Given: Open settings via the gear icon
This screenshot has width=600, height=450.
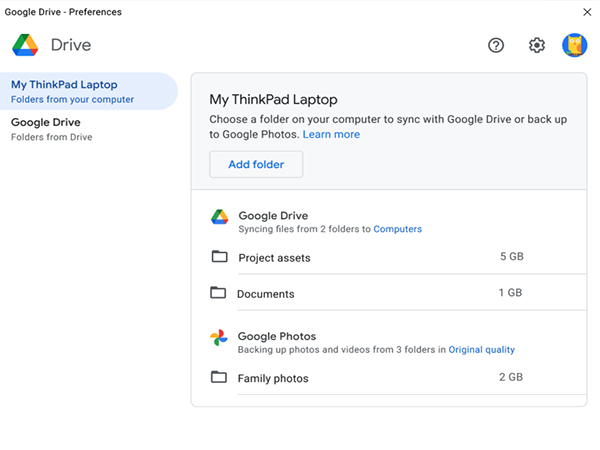Looking at the screenshot, I should tap(537, 46).
